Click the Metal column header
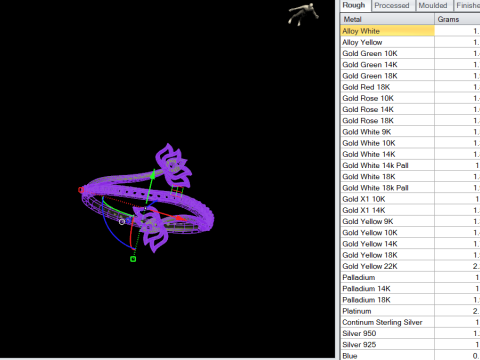480x360 pixels. pyautogui.click(x=387, y=19)
